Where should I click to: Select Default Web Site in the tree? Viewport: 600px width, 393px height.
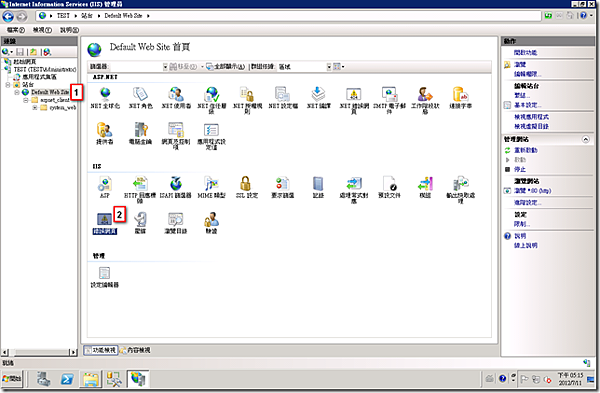point(50,92)
